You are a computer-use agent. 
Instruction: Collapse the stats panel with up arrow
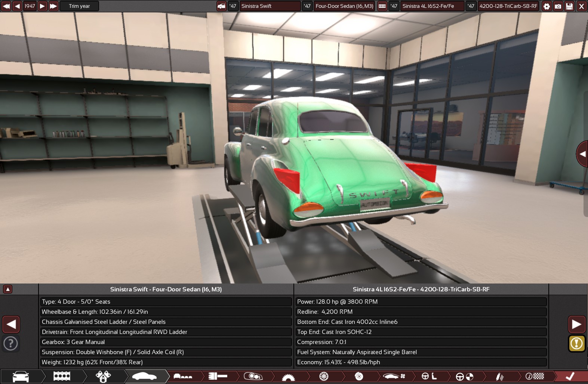pos(7,289)
